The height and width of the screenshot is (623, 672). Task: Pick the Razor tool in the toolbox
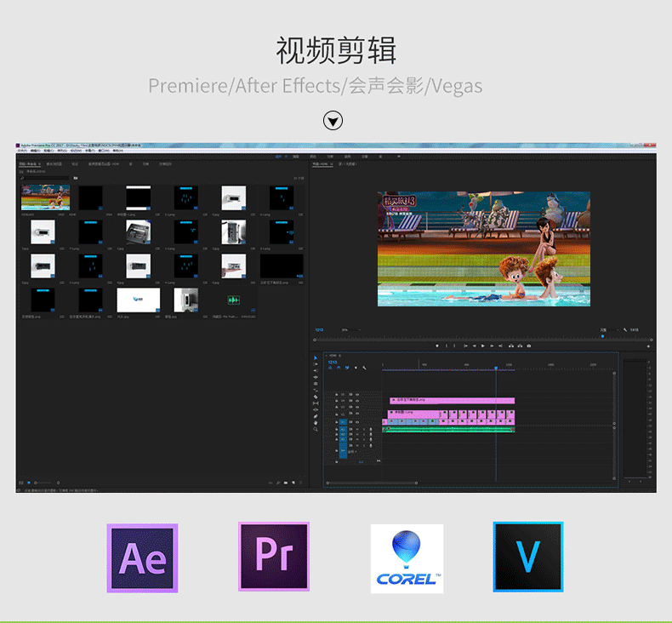tap(316, 397)
